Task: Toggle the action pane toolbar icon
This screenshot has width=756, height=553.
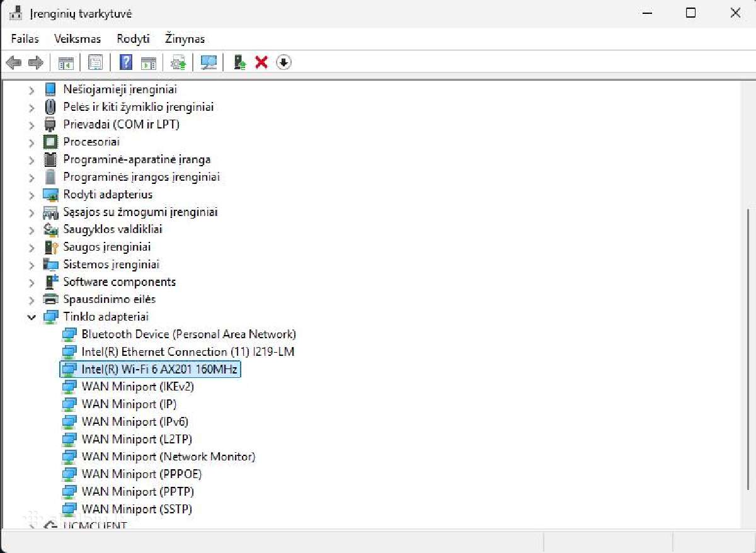Action: point(148,62)
